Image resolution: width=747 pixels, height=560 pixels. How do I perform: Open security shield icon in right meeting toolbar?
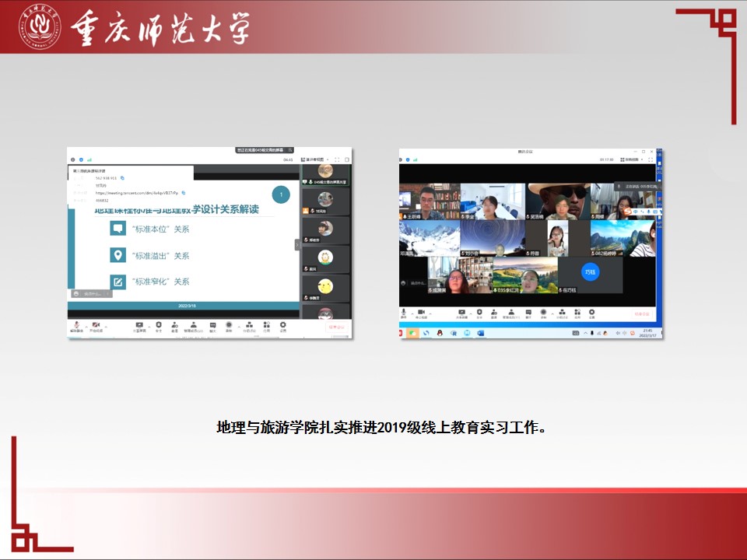[479, 314]
